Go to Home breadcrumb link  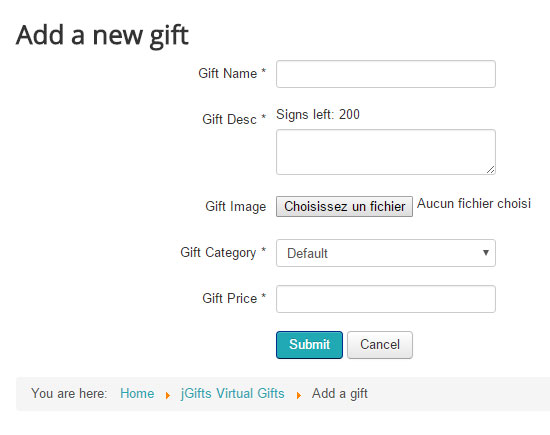137,393
